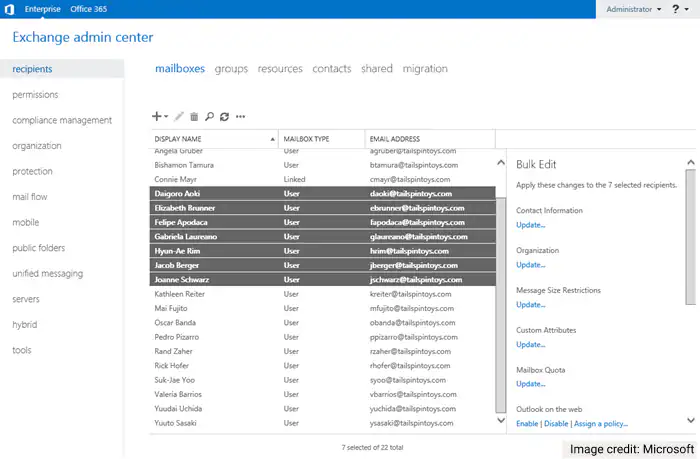Click the mailbox list scrollbar thumb

click(x=501, y=305)
